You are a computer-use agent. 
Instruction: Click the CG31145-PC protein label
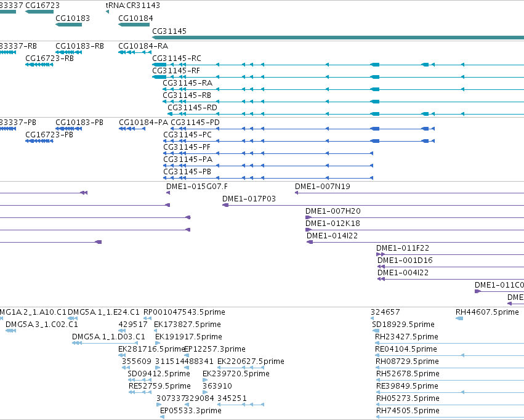[187, 135]
